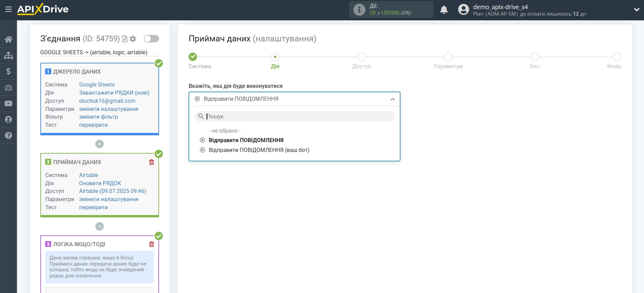Delete the Airtable receiver block
Image resolution: width=644 pixels, height=293 pixels.
click(152, 162)
